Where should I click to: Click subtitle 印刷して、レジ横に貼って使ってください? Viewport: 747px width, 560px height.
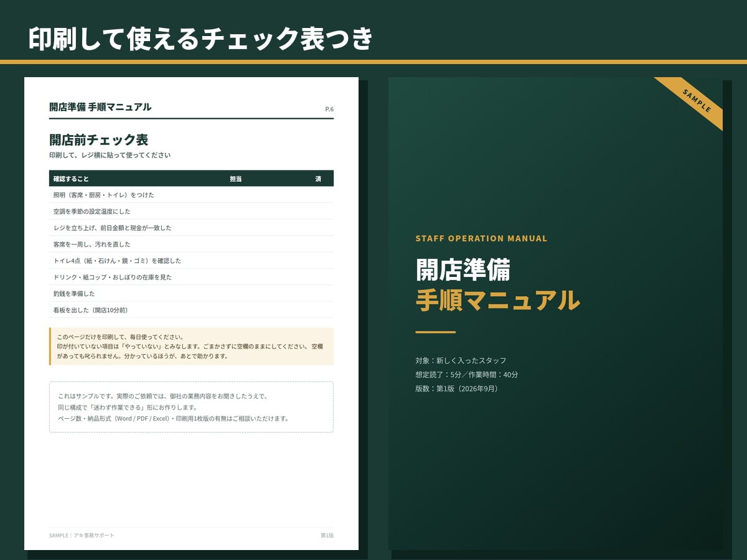tap(110, 155)
